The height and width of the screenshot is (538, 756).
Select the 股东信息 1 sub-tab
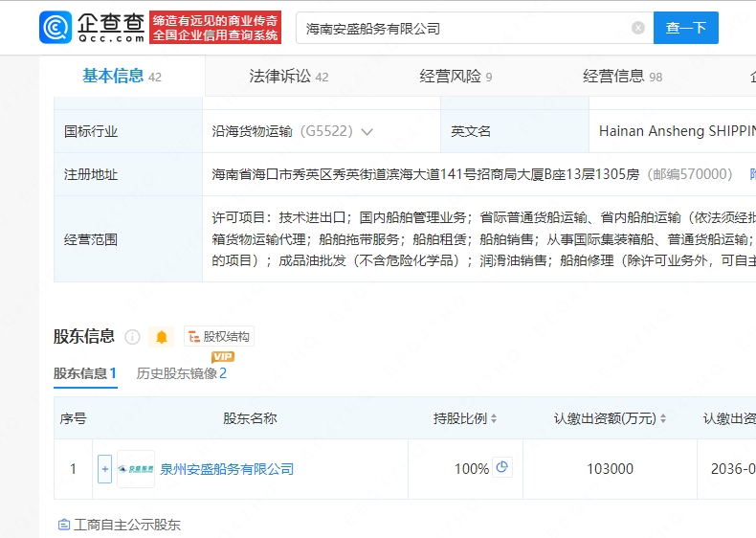point(85,373)
